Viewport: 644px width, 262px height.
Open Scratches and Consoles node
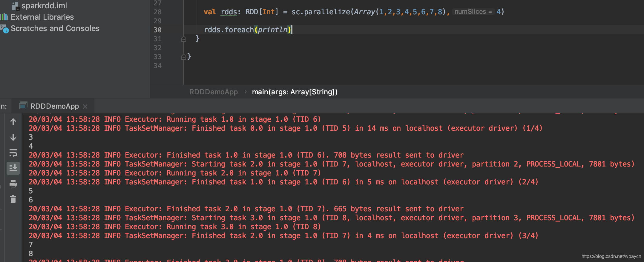coord(55,28)
